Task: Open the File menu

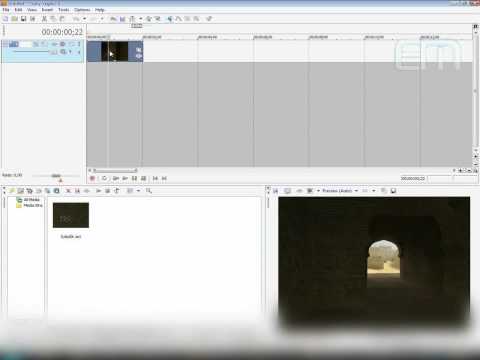Action: point(6,10)
